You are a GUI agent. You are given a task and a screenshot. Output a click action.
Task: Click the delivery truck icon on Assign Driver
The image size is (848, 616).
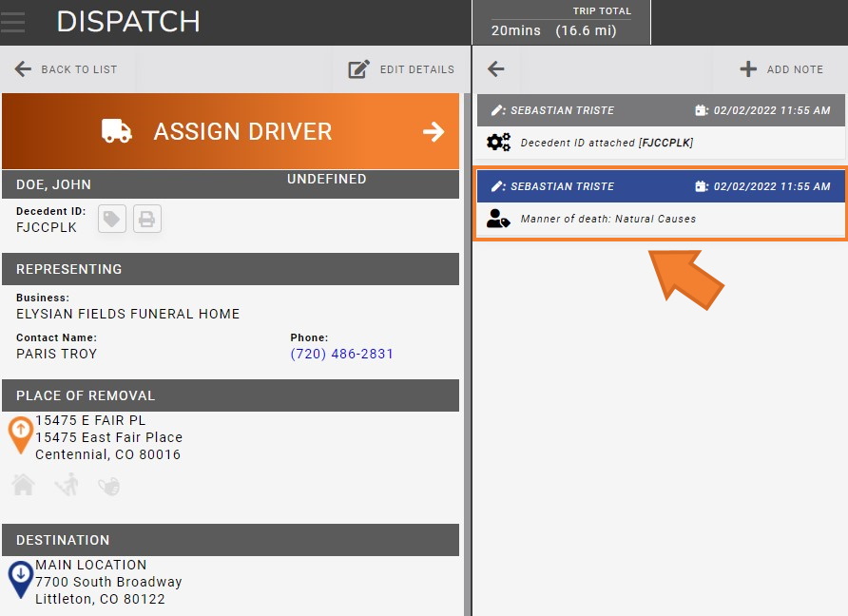click(x=116, y=131)
